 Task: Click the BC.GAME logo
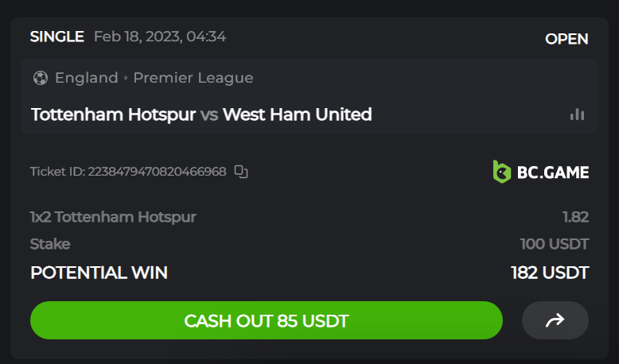(541, 172)
